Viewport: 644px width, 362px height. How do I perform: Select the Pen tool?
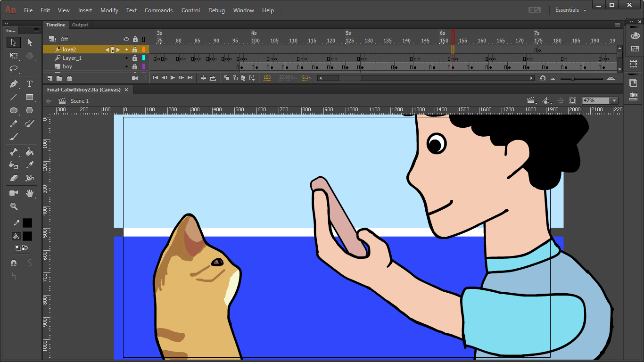(14, 84)
